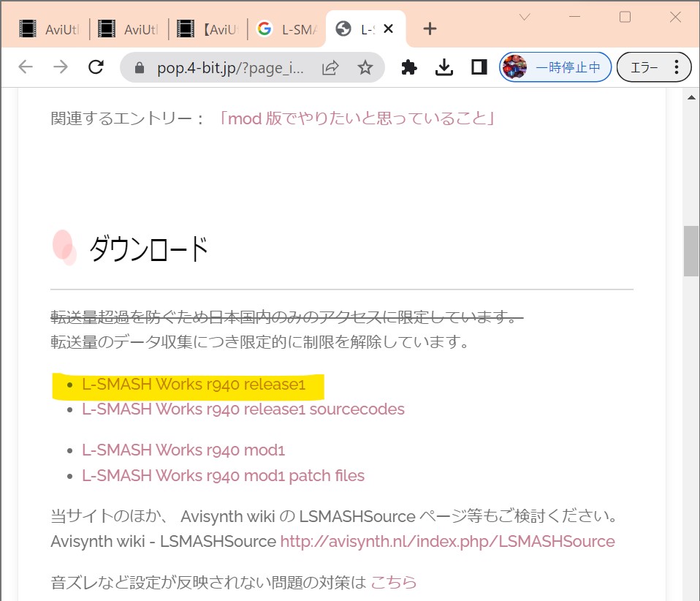Screen dimensions: 700x601
Task: Click the scrollbar up arrow
Action: [691, 97]
